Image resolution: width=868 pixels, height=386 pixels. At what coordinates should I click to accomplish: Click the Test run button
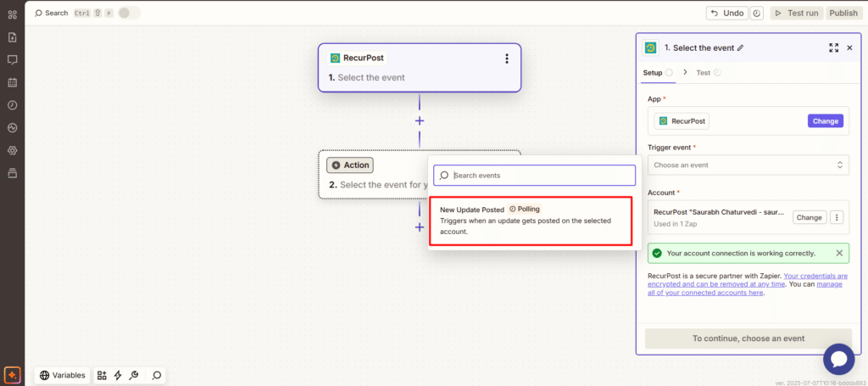coord(797,13)
